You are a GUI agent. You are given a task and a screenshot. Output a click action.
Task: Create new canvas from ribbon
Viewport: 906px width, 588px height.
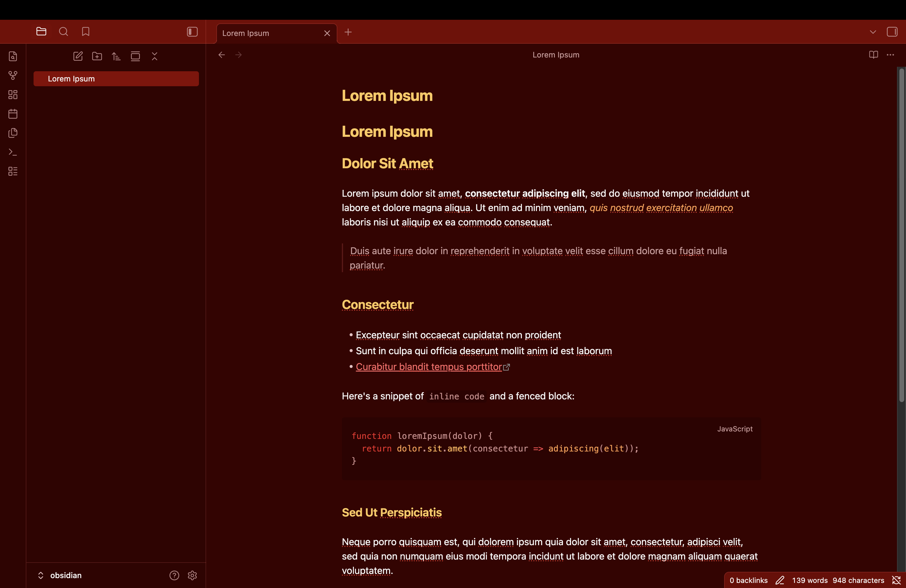point(13,94)
